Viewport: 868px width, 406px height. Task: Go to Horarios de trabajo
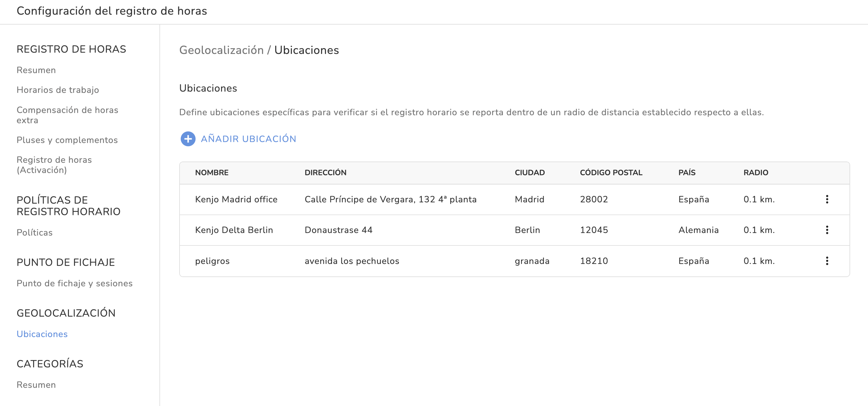58,90
